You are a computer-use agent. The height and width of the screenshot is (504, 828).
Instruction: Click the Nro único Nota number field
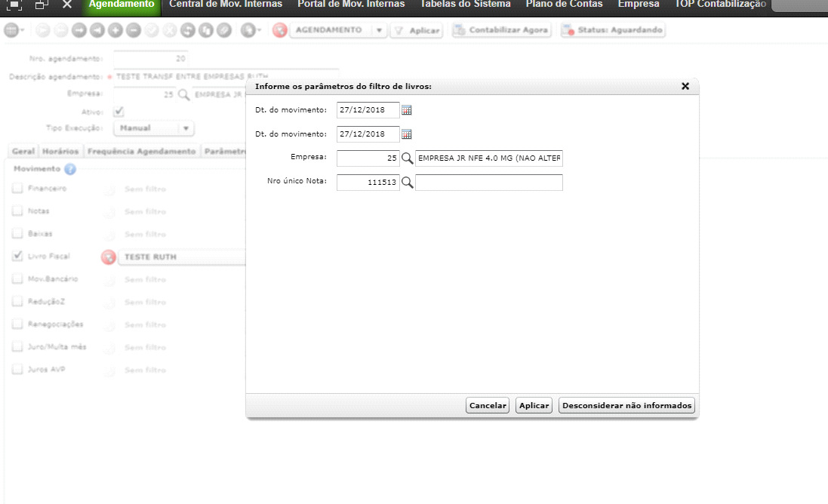click(x=368, y=183)
